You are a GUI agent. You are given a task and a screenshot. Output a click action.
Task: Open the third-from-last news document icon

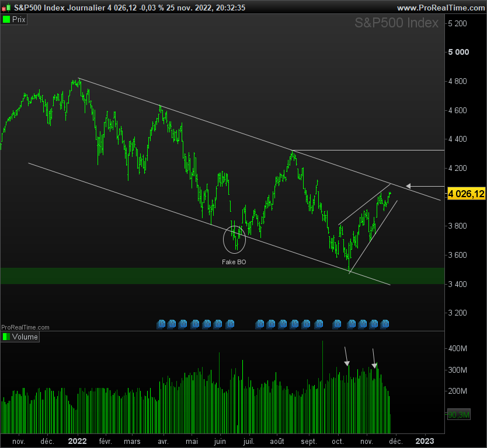[363, 324]
